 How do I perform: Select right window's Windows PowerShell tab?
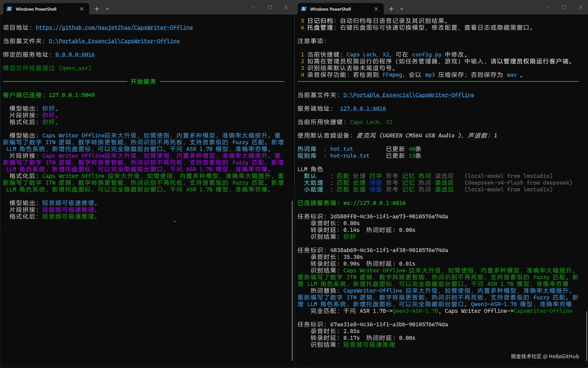tap(341, 9)
